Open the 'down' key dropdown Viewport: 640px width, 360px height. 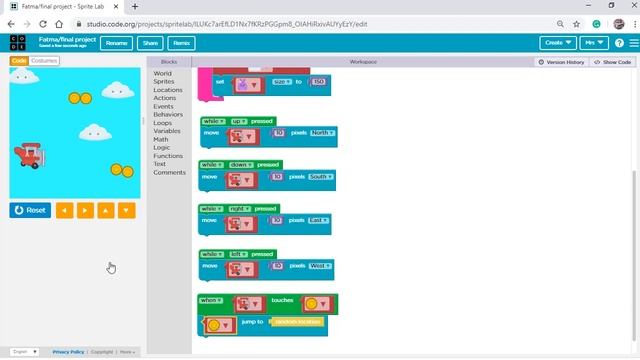pyautogui.click(x=240, y=165)
